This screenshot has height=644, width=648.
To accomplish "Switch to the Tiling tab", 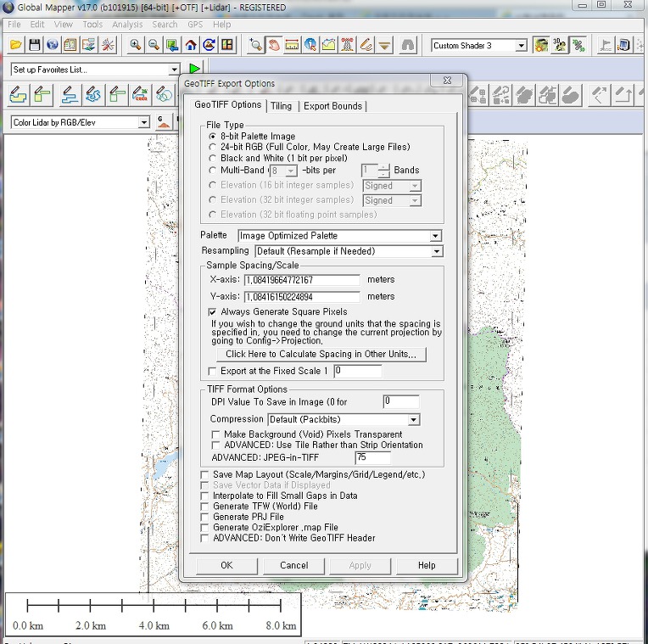I will [x=281, y=106].
